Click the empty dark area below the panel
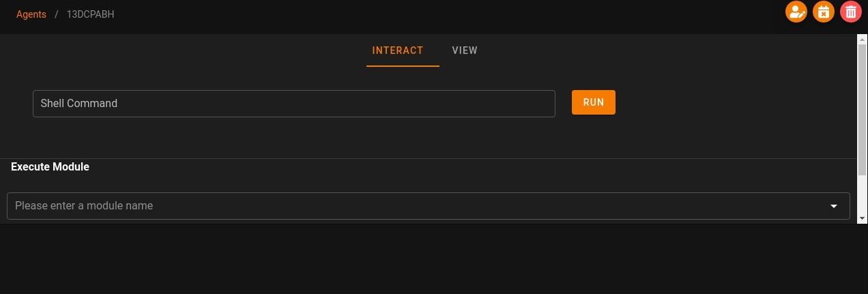Viewport: 868px width, 294px height. tap(434, 259)
